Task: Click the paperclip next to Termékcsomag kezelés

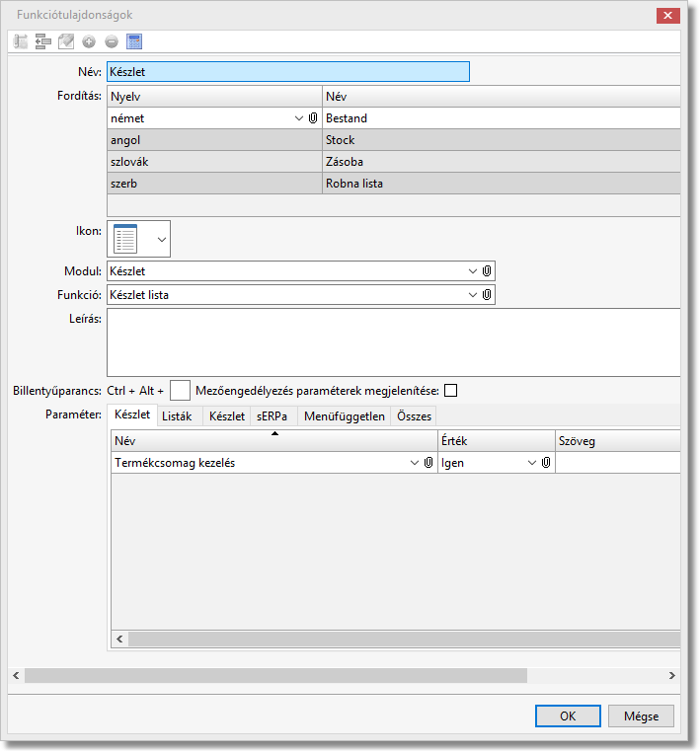Action: 428,463
